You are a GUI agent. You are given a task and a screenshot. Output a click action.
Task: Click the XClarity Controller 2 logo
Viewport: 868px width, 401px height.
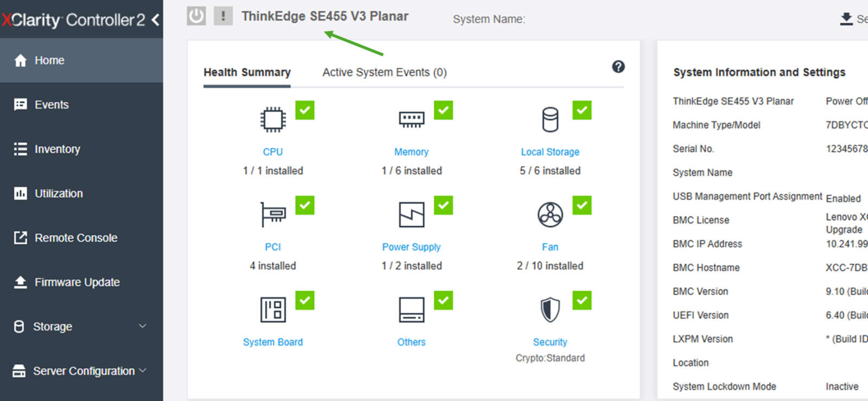pos(73,20)
